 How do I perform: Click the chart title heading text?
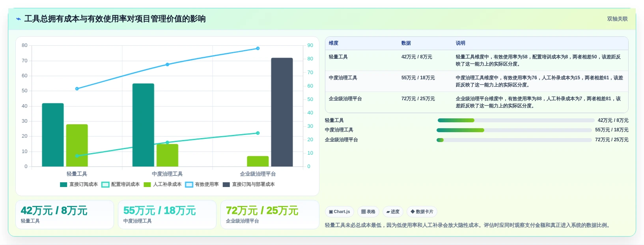(x=115, y=19)
